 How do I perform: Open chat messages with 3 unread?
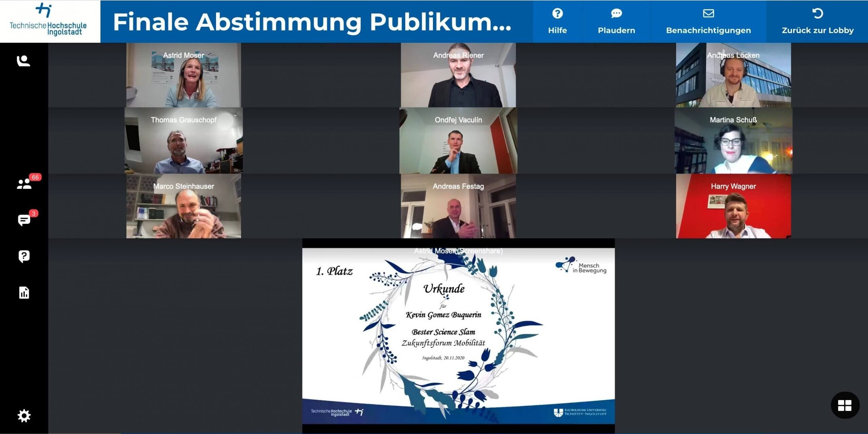point(24,220)
